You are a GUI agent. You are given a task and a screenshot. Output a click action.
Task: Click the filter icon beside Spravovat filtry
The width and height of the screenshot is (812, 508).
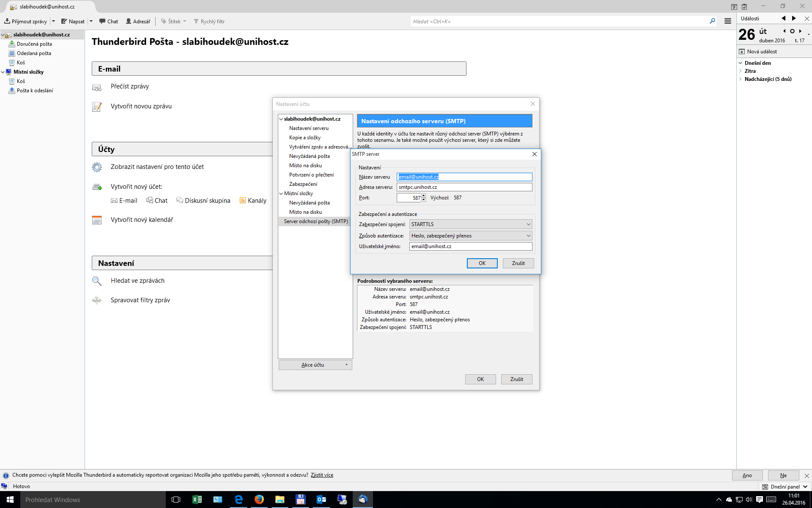[97, 300]
